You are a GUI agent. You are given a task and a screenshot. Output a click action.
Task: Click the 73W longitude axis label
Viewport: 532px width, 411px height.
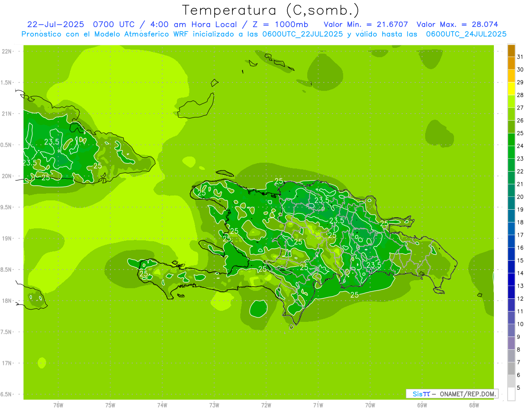[x=214, y=405]
